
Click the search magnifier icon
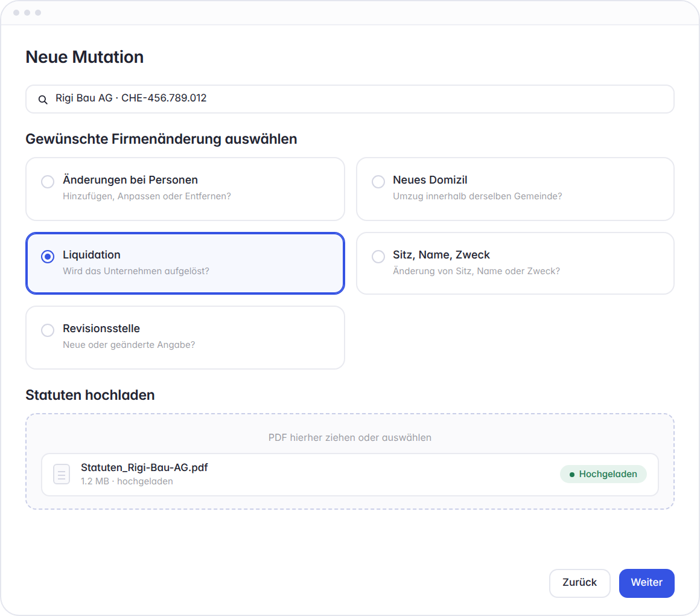43,99
